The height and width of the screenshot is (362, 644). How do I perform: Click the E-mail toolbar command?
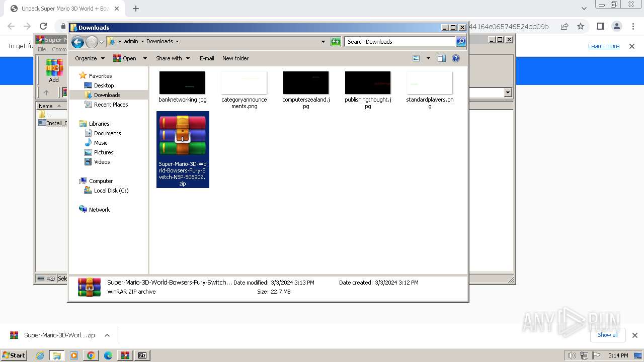click(x=207, y=58)
